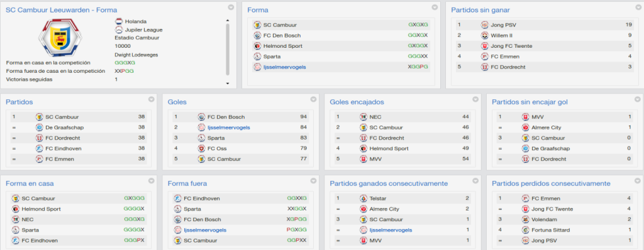The image size is (644, 250).
Task: Click Goles encajados panel heading
Action: (357, 102)
